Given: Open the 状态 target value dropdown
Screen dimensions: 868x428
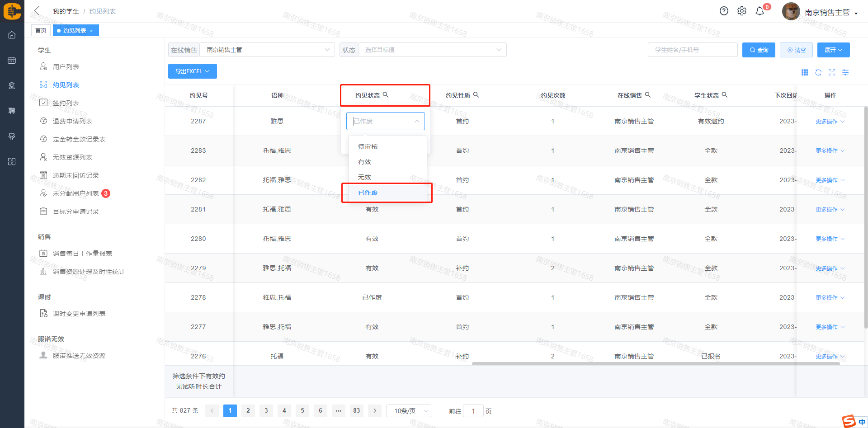Looking at the screenshot, I should pos(432,50).
